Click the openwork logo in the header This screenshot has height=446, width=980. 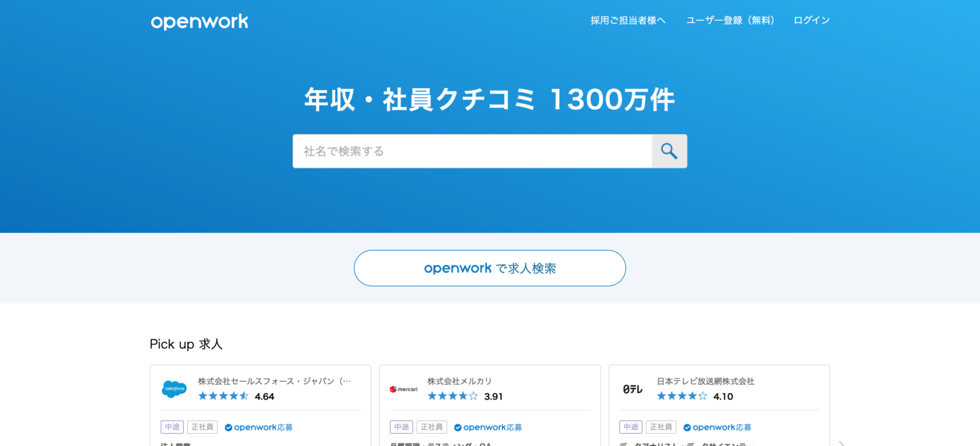tap(199, 21)
